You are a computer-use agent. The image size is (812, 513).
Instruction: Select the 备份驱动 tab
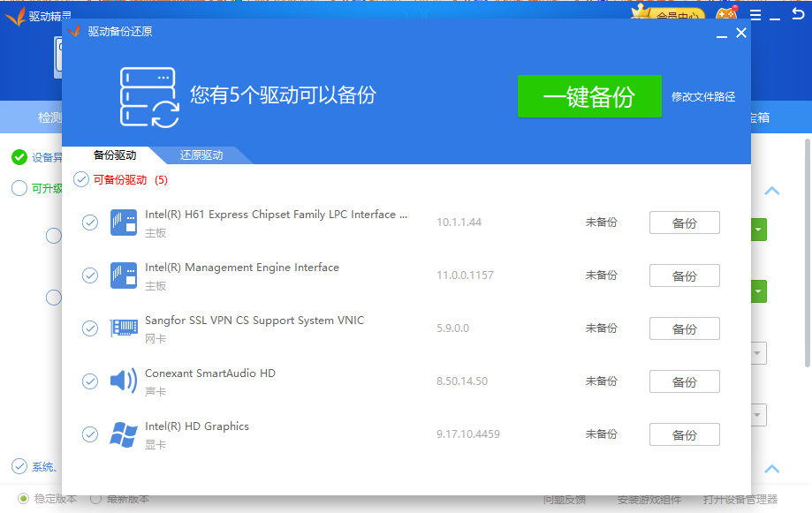click(x=114, y=155)
